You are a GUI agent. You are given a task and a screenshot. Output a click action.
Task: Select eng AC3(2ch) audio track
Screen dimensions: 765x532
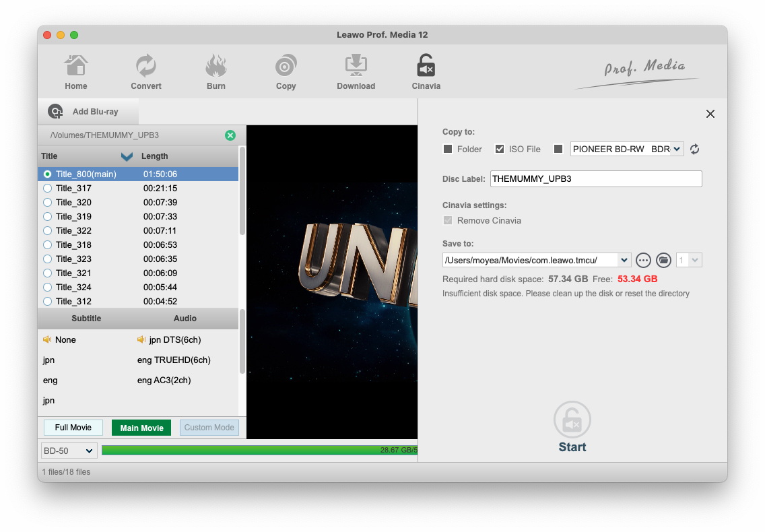[164, 380]
